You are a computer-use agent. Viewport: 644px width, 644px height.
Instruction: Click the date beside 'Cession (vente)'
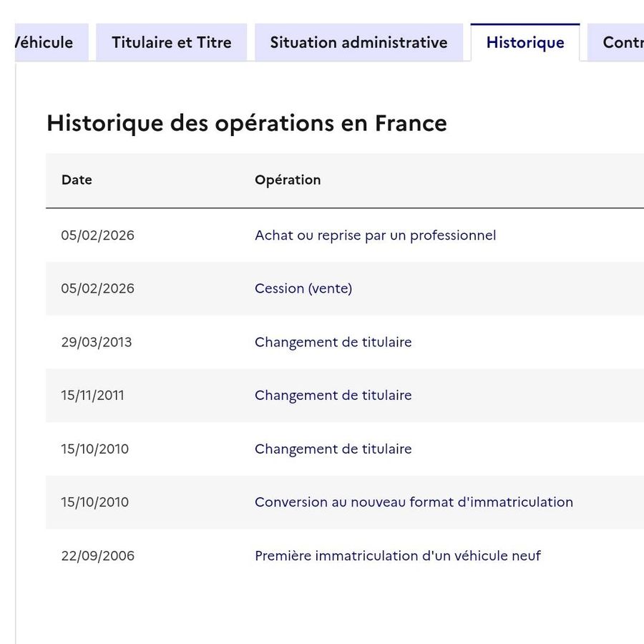pyautogui.click(x=97, y=288)
